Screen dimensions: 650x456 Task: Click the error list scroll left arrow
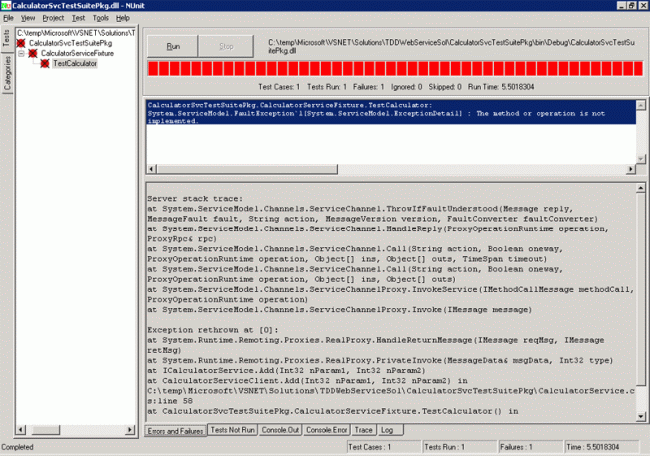151,169
